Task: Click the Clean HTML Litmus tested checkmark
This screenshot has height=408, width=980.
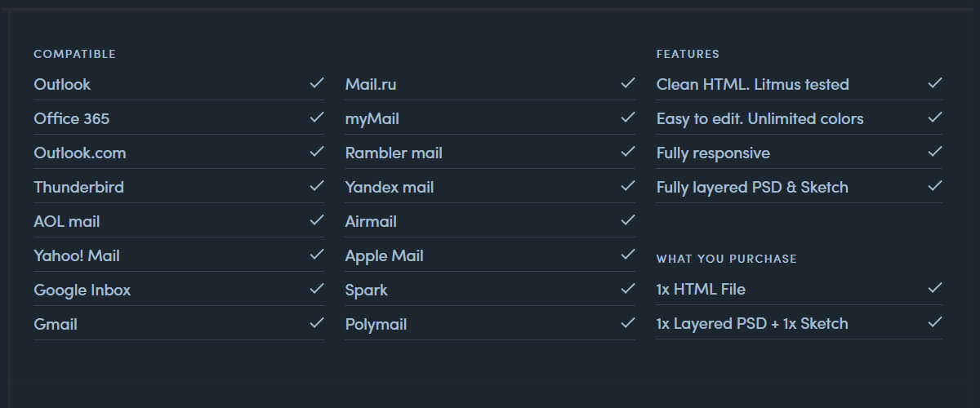Action: [x=935, y=83]
